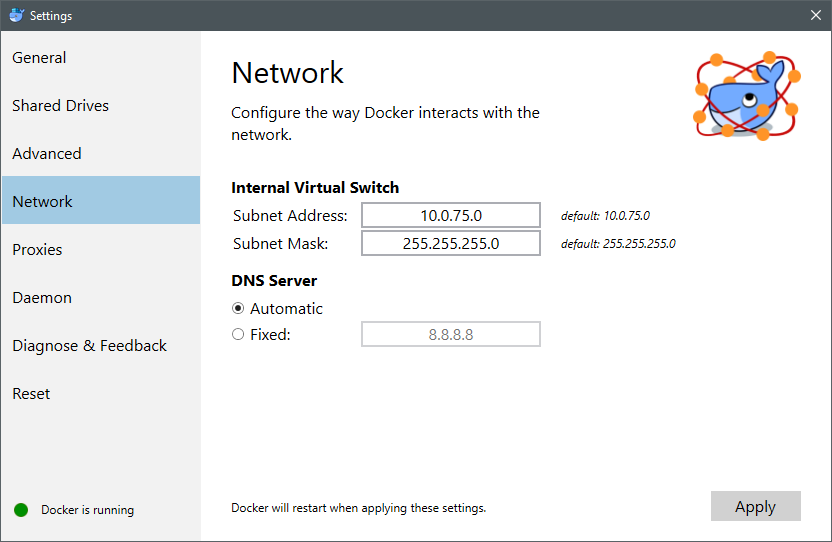Click the green Docker running status indicator
832x542 pixels.
21,510
